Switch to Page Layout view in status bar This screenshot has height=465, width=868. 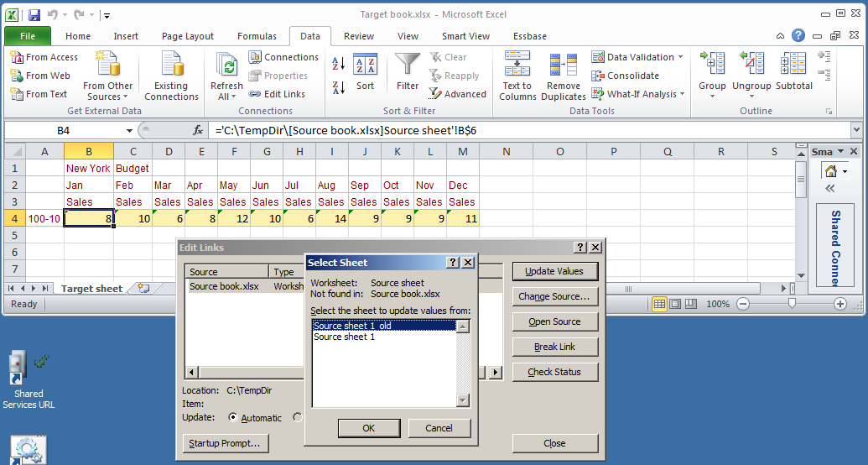(675, 304)
